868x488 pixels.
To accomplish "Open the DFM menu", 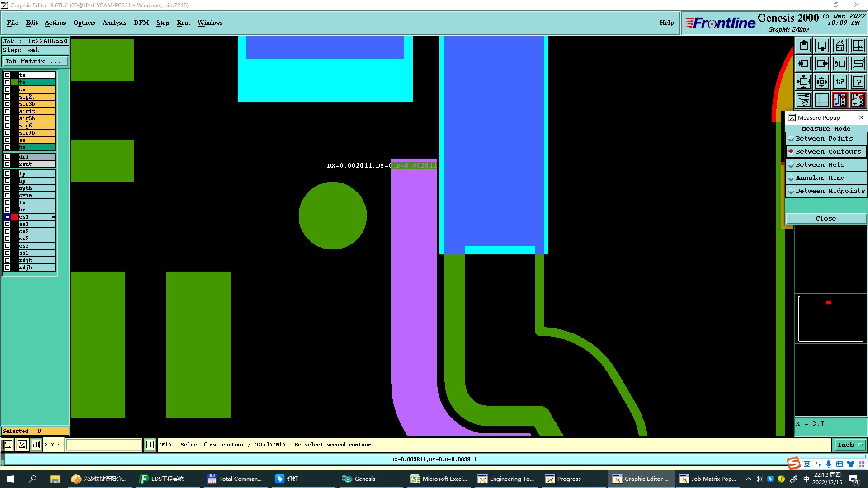I will [141, 23].
